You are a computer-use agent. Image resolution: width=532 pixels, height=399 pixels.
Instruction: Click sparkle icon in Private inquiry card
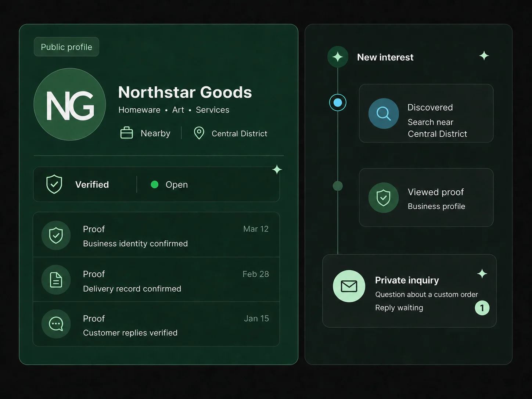click(x=482, y=274)
